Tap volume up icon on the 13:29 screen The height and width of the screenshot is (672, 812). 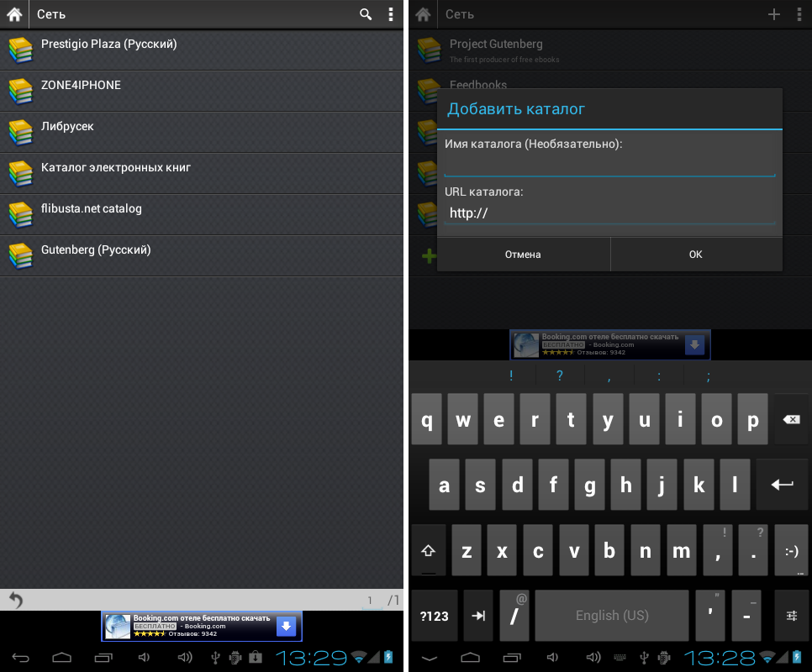coord(185,658)
